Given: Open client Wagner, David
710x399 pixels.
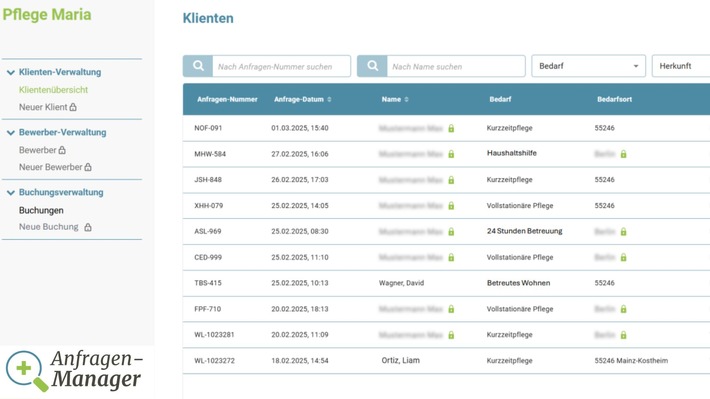Looking at the screenshot, I should [x=401, y=283].
